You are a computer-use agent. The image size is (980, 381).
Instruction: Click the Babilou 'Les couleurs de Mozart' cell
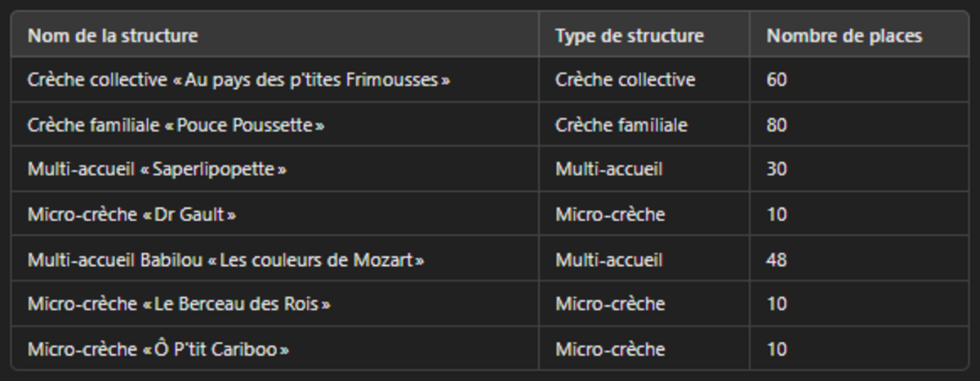pos(226,260)
